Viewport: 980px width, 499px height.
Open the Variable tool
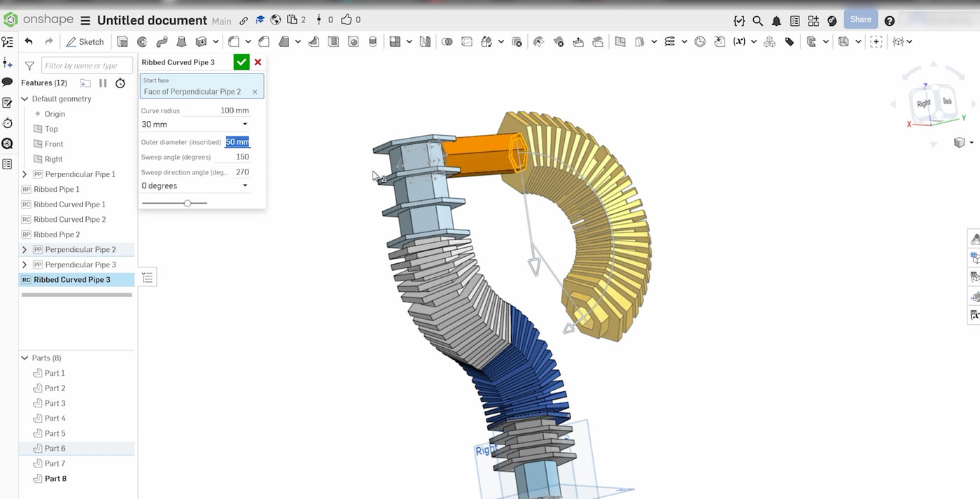739,41
